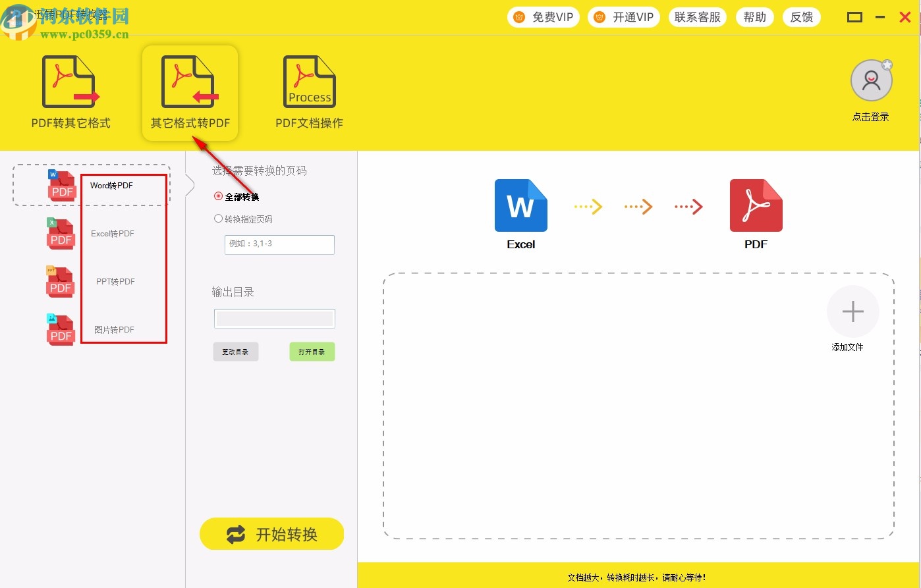The height and width of the screenshot is (588, 921).
Task: Select PPT转PDF conversion option
Action: (115, 282)
